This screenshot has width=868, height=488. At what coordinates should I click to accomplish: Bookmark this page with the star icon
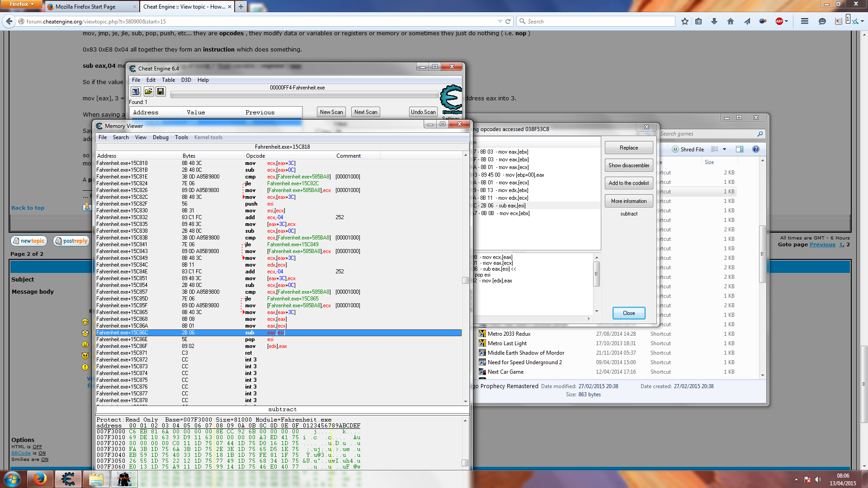point(685,21)
